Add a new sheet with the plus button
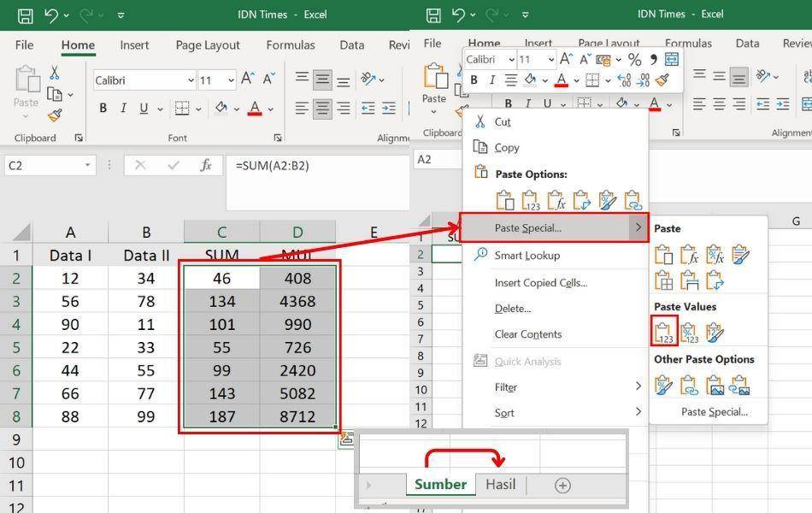This screenshot has height=513, width=812. click(x=562, y=485)
